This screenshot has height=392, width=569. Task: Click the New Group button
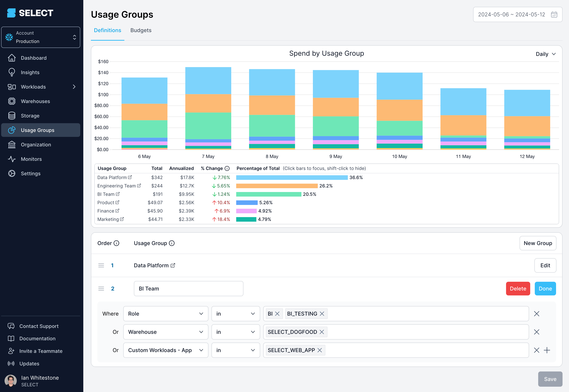point(538,243)
